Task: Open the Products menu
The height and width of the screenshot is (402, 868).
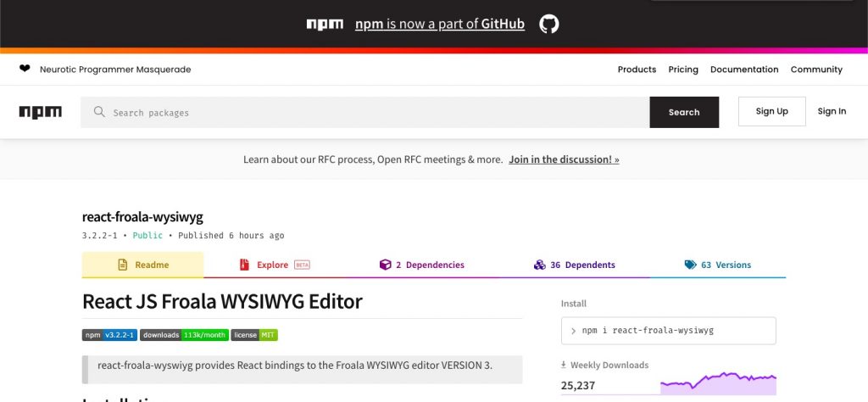Action: click(x=637, y=70)
